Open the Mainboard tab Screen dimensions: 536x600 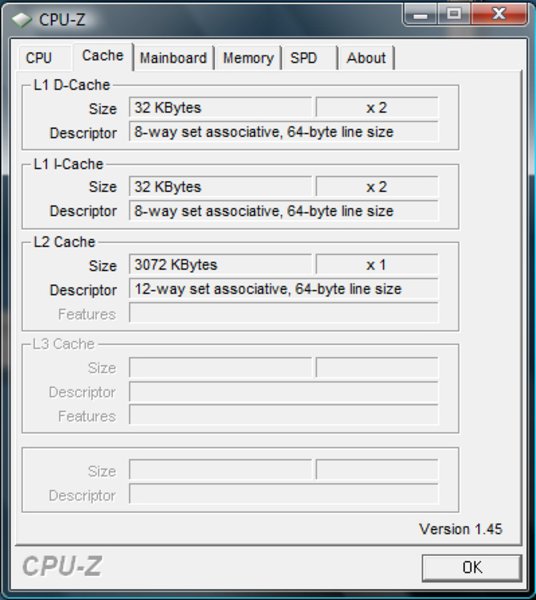point(173,58)
